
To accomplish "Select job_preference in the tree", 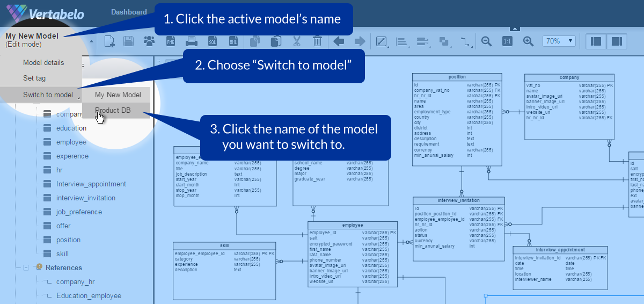I will (x=79, y=212).
